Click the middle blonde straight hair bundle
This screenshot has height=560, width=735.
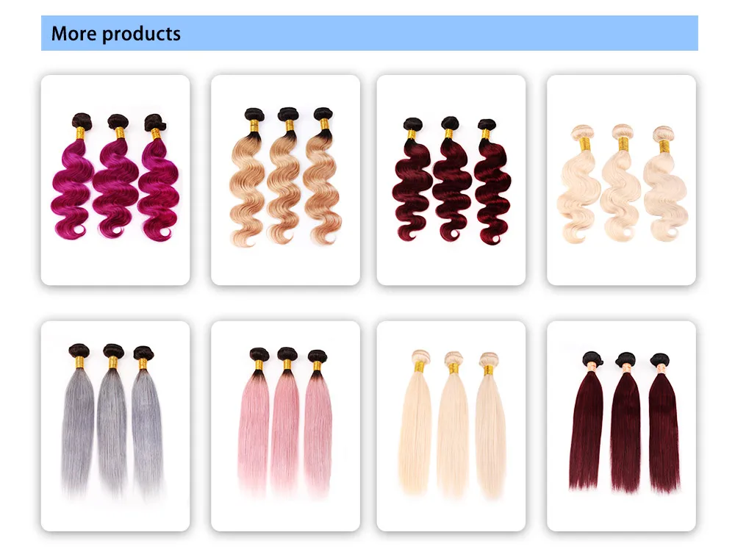[452, 424]
